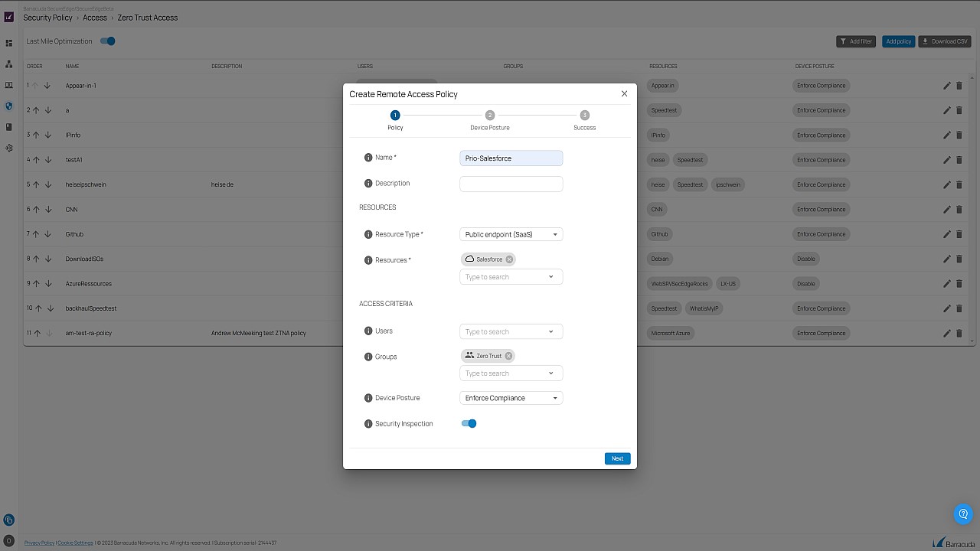Open the Device Posture dropdown
The image size is (980, 551).
click(x=511, y=398)
